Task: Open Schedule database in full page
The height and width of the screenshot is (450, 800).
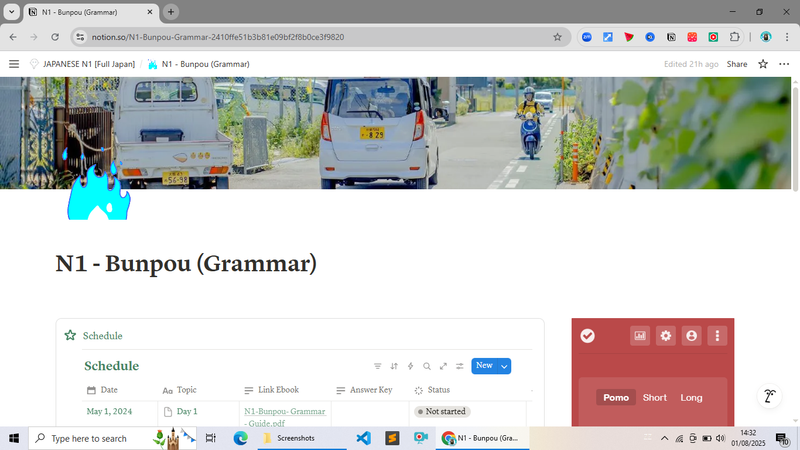Action: pyautogui.click(x=443, y=366)
